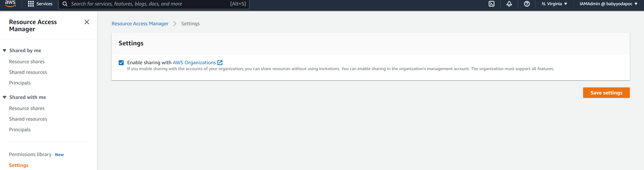Click the Services text label
This screenshot has width=644, height=170.
[x=44, y=4]
